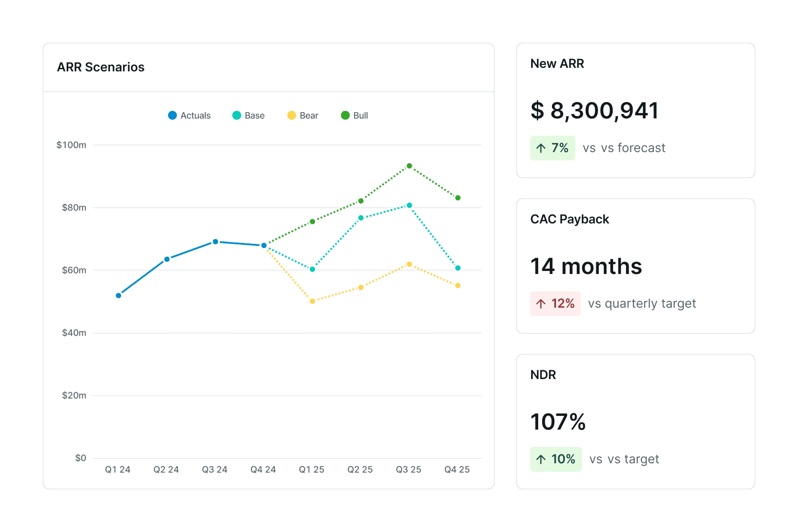Screen dimensions: 798x532
Task: Click the green up arrow on New ARR card
Action: (541, 148)
